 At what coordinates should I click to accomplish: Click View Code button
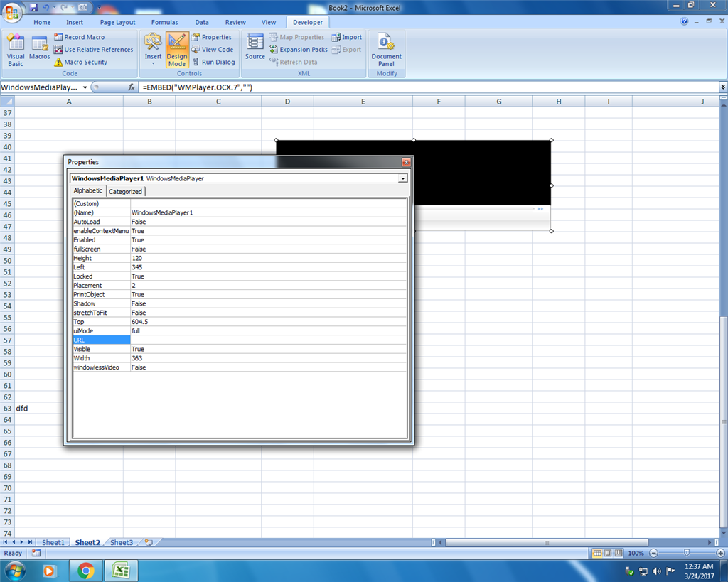pos(213,50)
